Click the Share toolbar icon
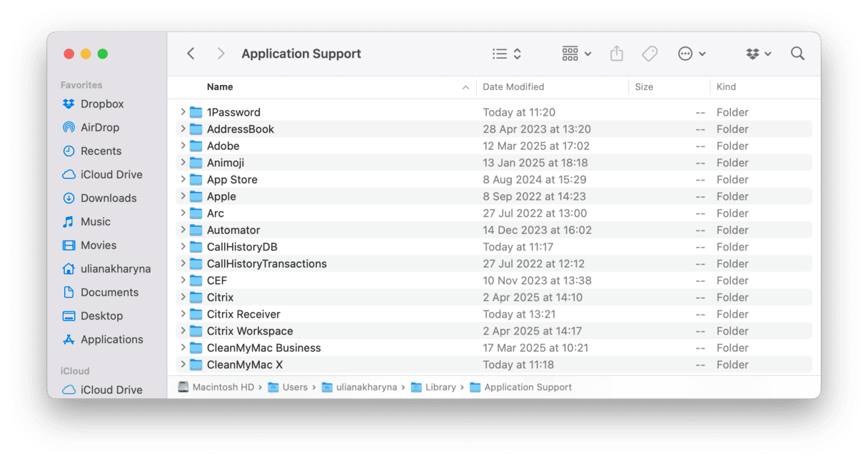 pyautogui.click(x=617, y=54)
